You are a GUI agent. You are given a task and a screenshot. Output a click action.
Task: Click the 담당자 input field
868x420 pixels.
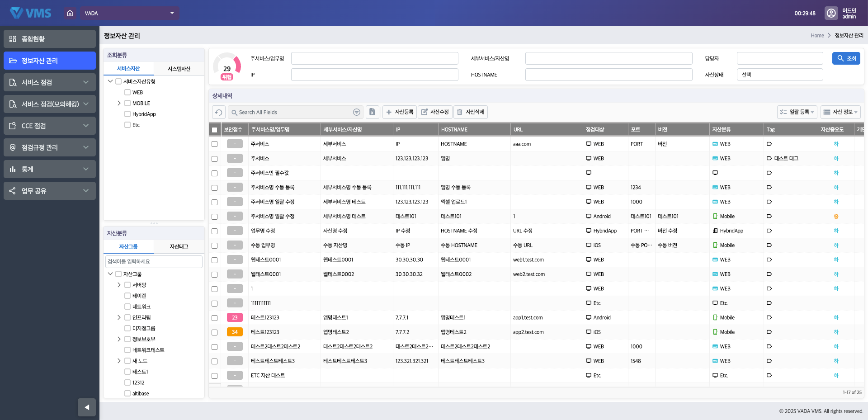(780, 58)
